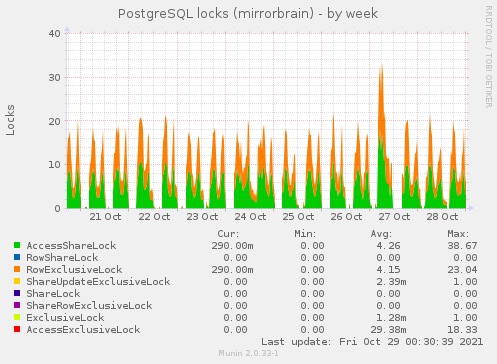Click AccessExclusiveLock avg value 29.38m
497x364 pixels.
tap(388, 330)
